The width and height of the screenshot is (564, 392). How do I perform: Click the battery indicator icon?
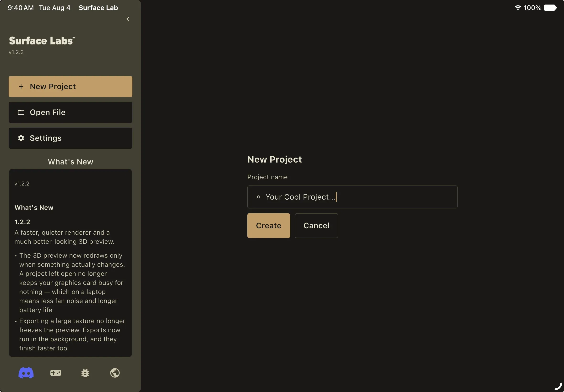coord(550,8)
